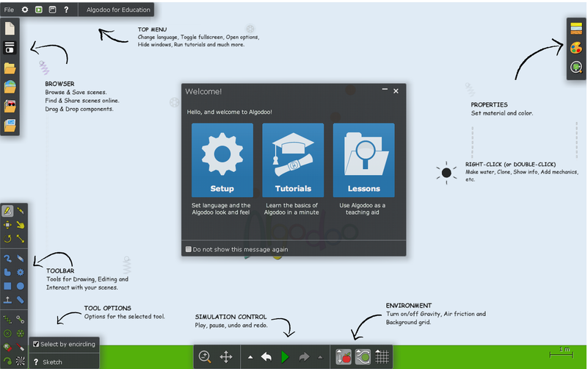The height and width of the screenshot is (369, 588).
Task: Select the Drag hand tool
Action: click(x=21, y=225)
